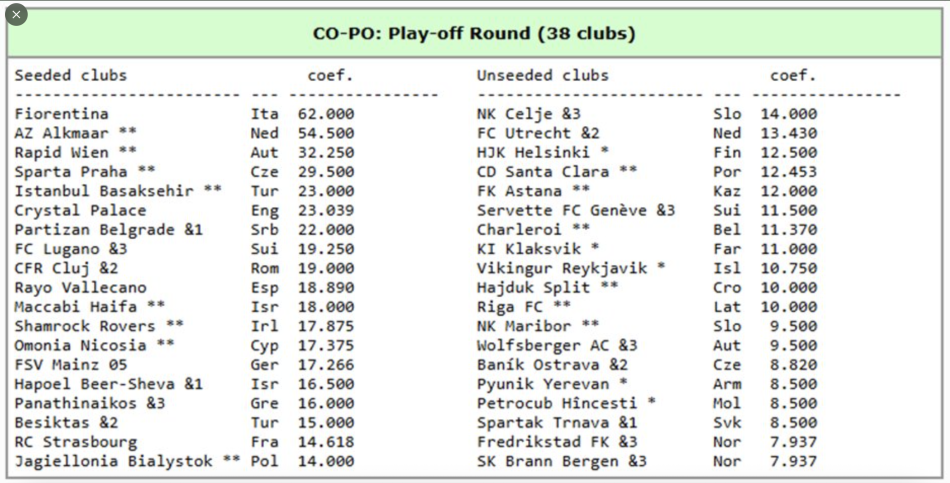Close the image preview with the X
This screenshot has width=950, height=483.
[x=16, y=15]
